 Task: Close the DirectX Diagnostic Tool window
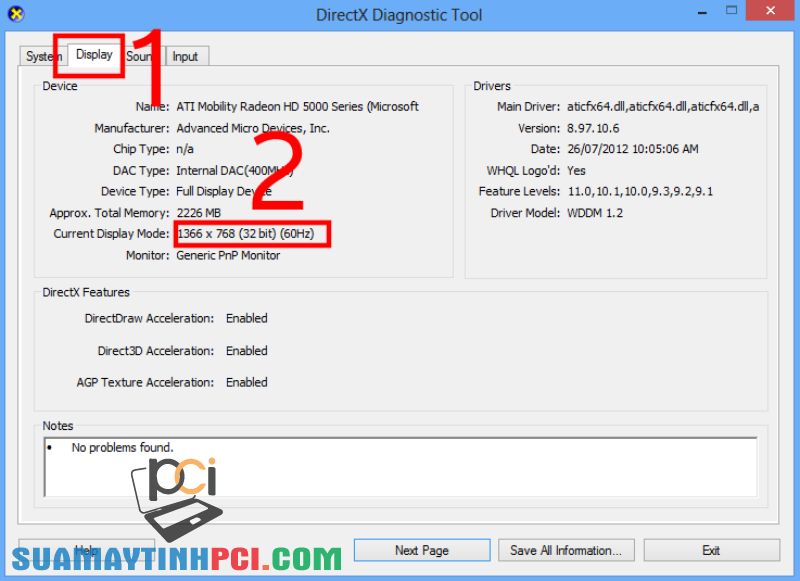point(771,10)
